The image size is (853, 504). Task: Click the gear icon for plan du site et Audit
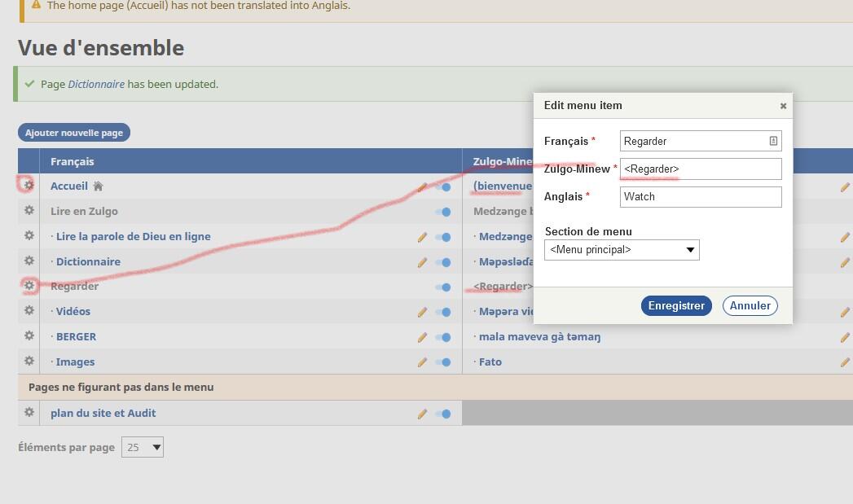(x=29, y=412)
